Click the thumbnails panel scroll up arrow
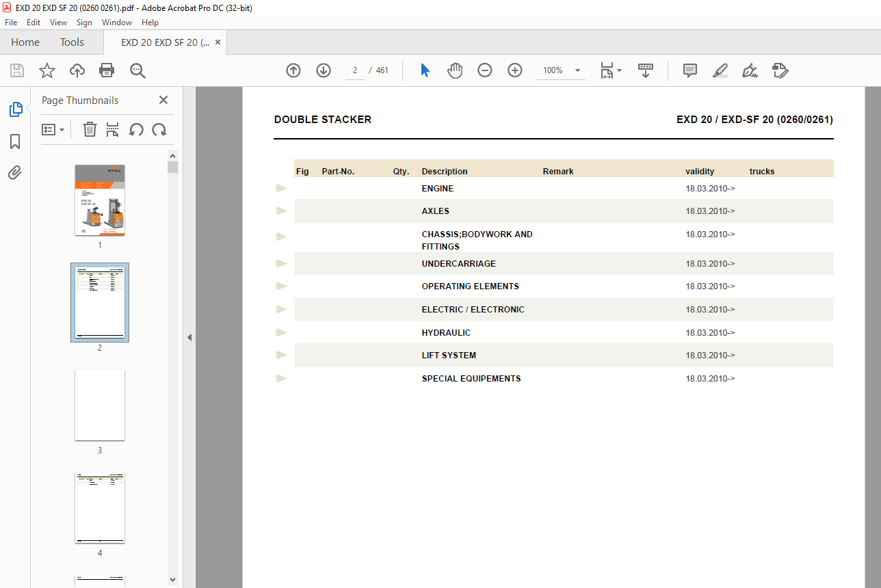Viewport: 881px width, 588px height. (x=173, y=155)
